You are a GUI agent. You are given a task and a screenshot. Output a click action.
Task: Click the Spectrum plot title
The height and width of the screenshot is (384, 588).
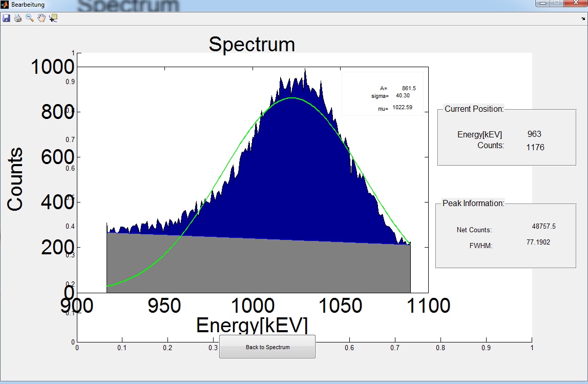coord(251,45)
